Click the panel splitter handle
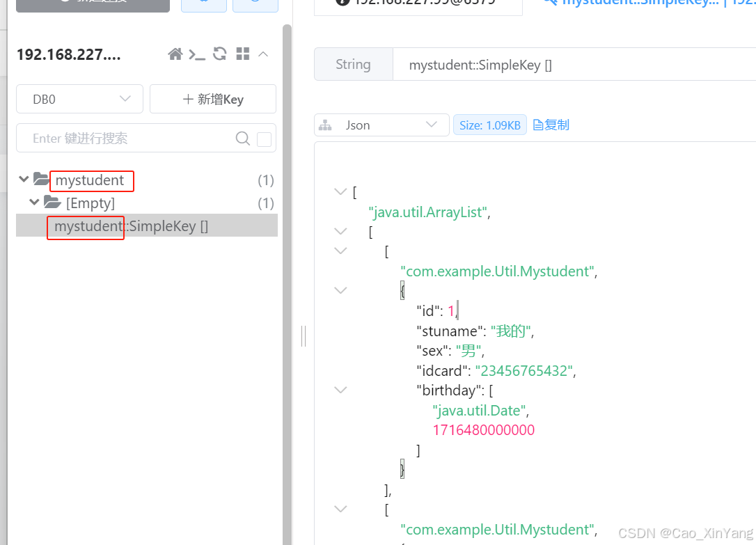The height and width of the screenshot is (545, 756). point(304,336)
